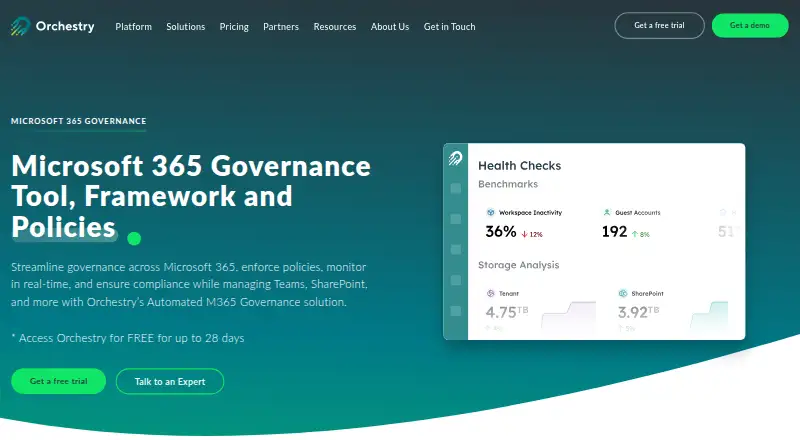The height and width of the screenshot is (440, 800).
Task: Click the MICROSOFT 365 GOVERNANCE label
Action: (79, 121)
